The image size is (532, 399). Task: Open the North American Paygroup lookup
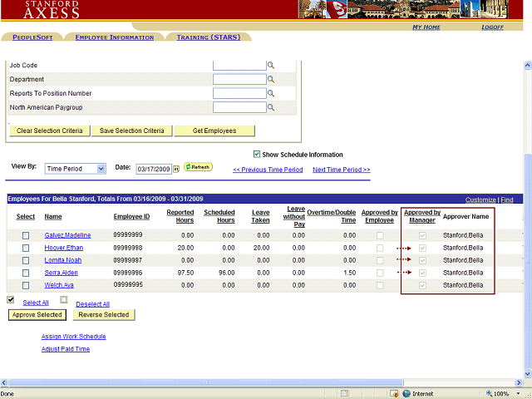pyautogui.click(x=270, y=108)
